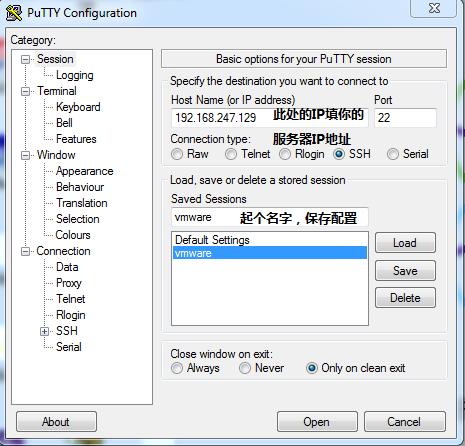Open the Telnet category in tree
The width and height of the screenshot is (465, 446).
(x=70, y=299)
